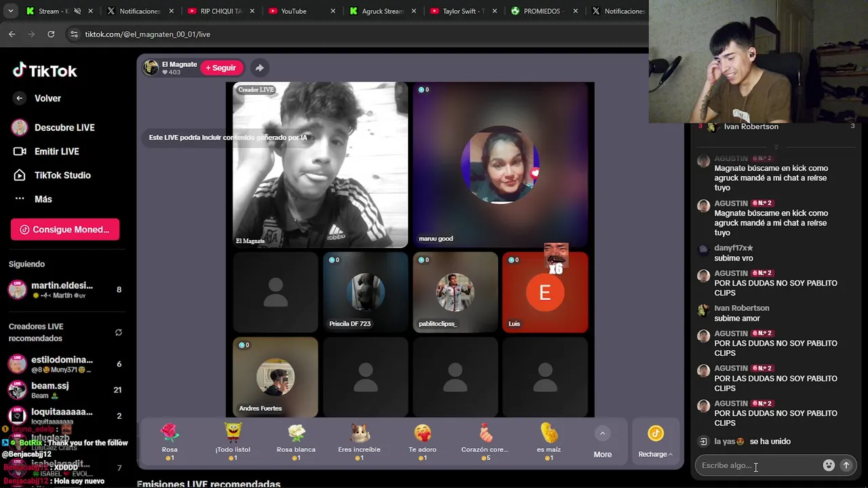Send the Eres increíble gift
Screen dimensions: 868x488
pos(359,442)
